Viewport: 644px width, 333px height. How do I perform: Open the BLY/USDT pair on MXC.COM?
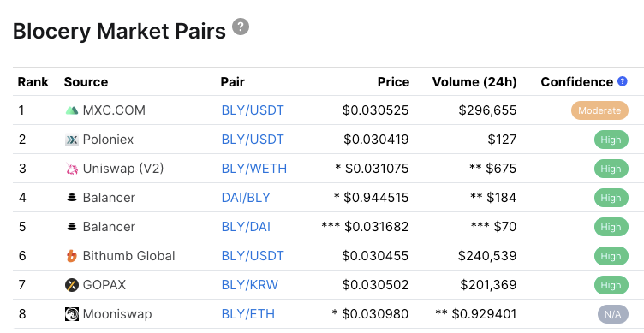point(253,110)
